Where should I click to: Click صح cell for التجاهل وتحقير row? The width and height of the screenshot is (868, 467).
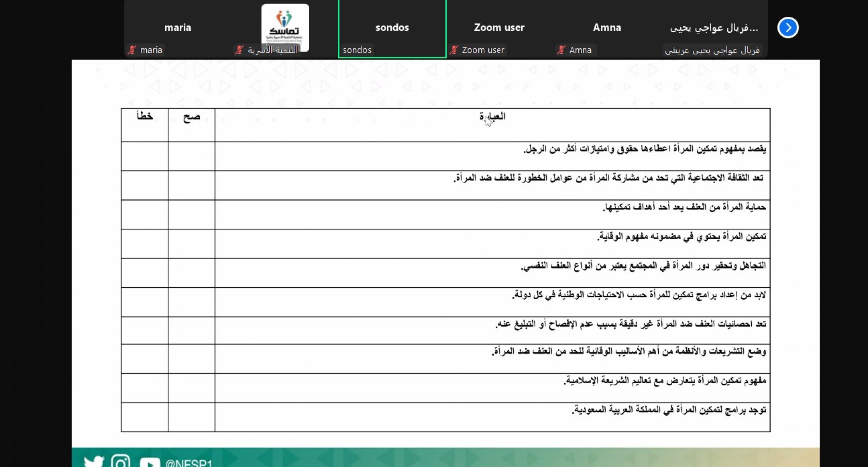pyautogui.click(x=191, y=273)
